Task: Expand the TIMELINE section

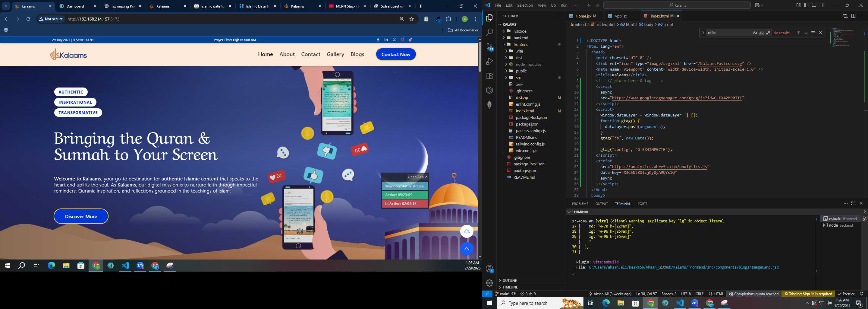Action: pyautogui.click(x=531, y=287)
